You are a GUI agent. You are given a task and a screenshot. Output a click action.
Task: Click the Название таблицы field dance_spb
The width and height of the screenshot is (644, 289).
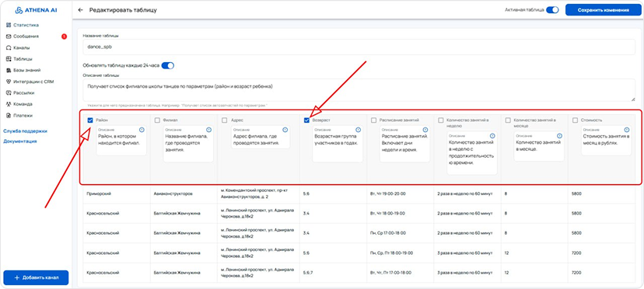(359, 47)
